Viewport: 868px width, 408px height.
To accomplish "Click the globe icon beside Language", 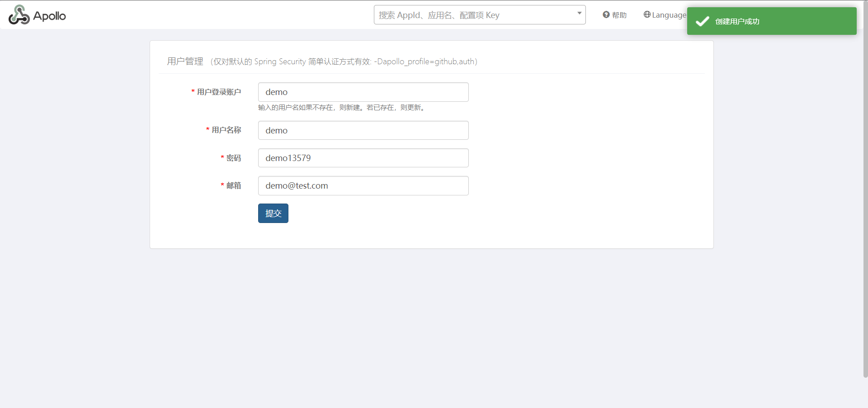I will coord(647,14).
